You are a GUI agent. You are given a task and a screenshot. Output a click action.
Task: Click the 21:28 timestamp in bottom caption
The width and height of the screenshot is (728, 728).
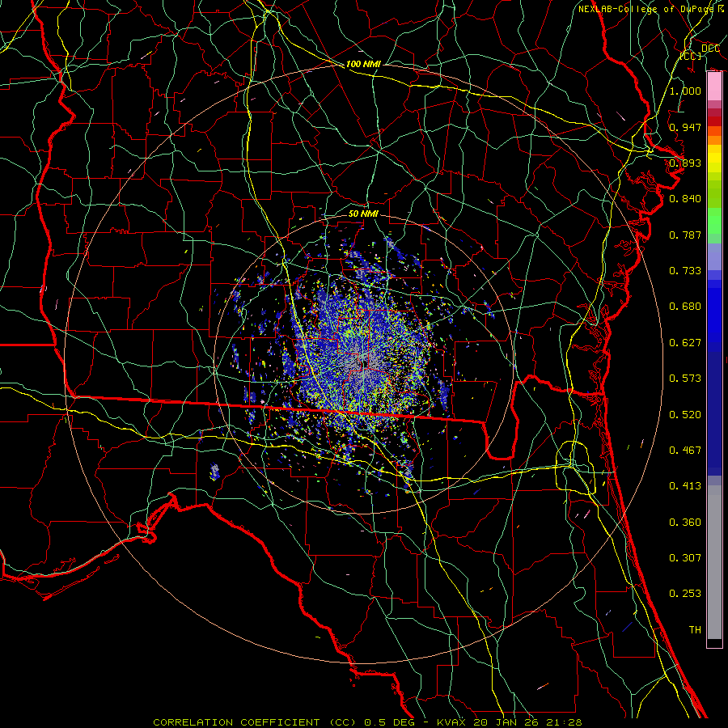pyautogui.click(x=565, y=722)
